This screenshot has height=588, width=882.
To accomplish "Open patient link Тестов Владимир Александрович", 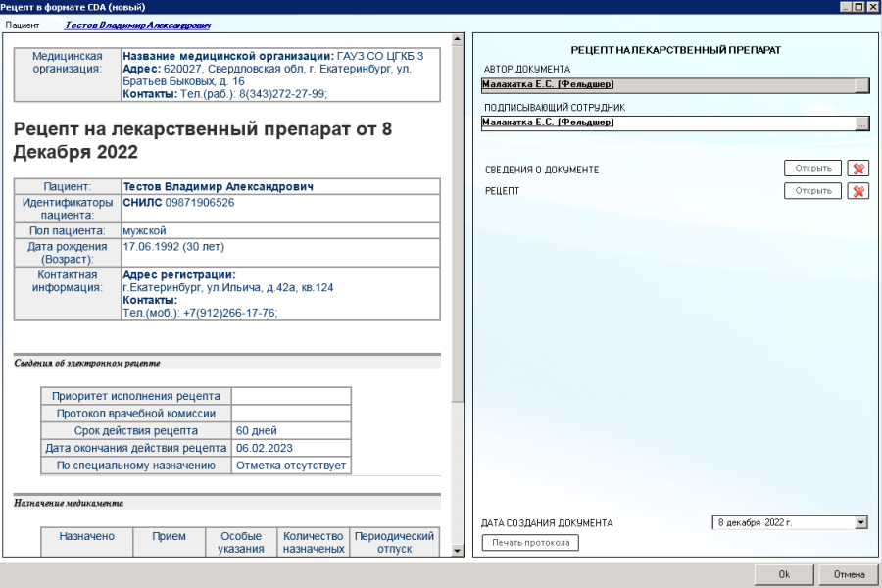I will (138, 25).
